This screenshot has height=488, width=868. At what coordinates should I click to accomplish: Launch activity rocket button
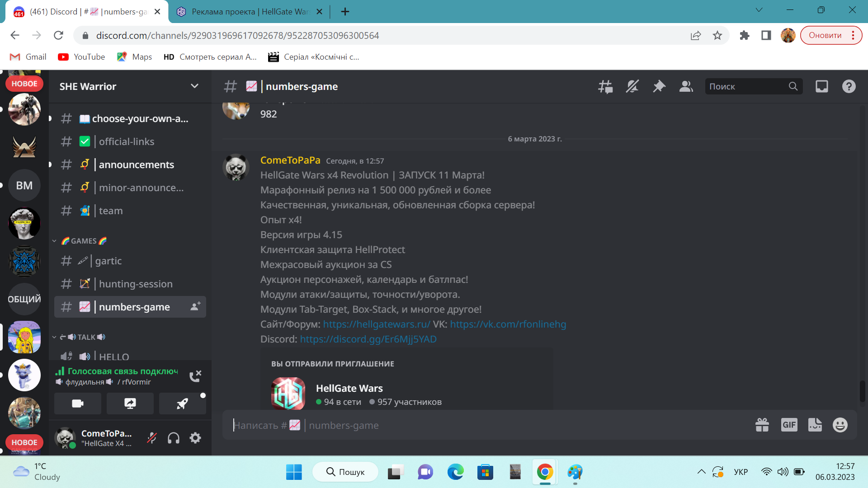tap(183, 404)
